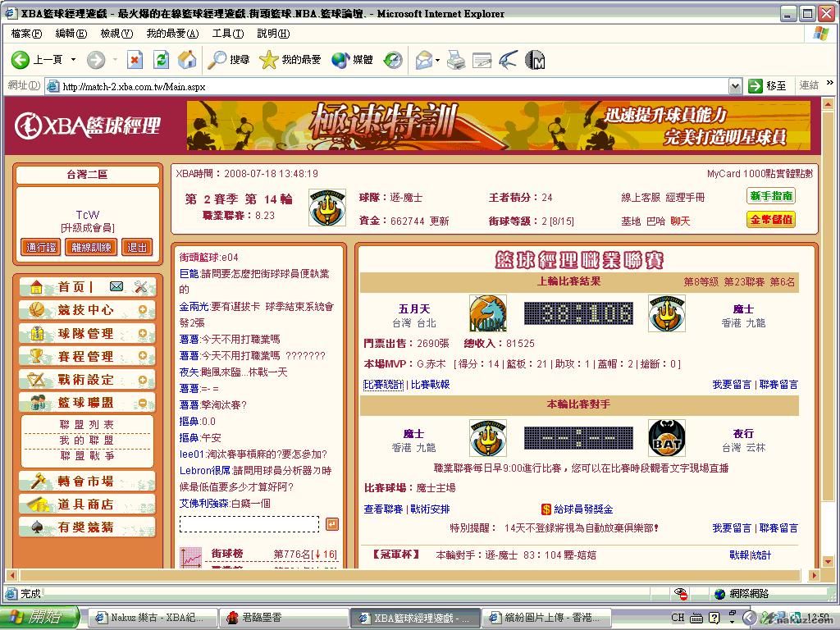Click the vertical scrollbar down arrow
Screen dimensions: 840x630
coord(828,561)
